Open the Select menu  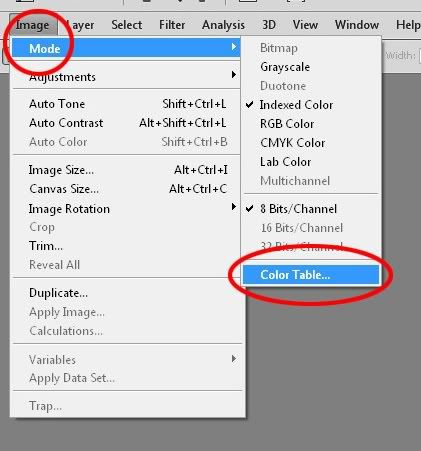click(127, 25)
